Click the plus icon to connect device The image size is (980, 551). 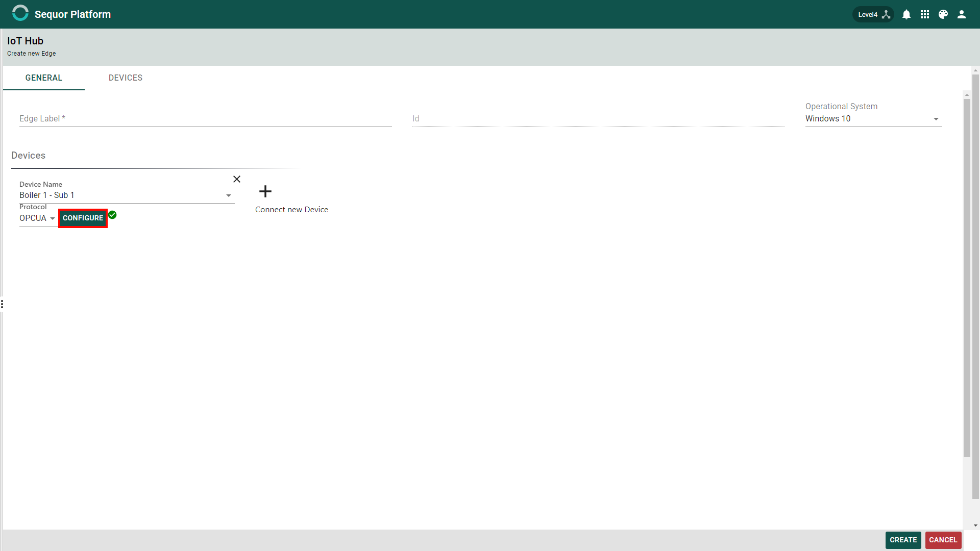(x=265, y=191)
